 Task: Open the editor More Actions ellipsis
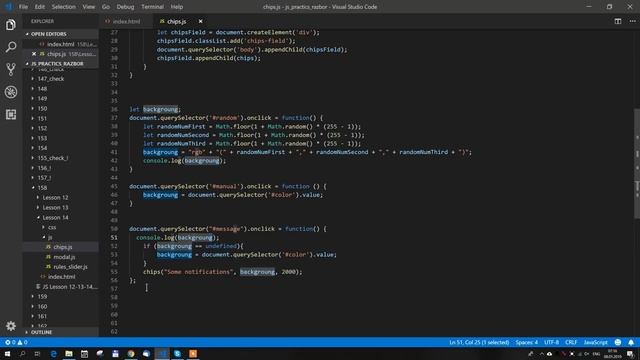coord(632,21)
